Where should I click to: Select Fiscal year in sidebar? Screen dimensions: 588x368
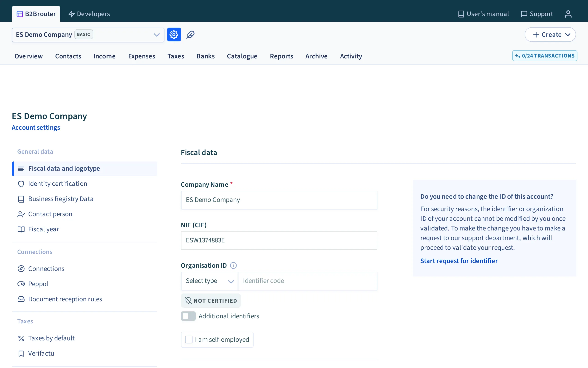[84, 229]
